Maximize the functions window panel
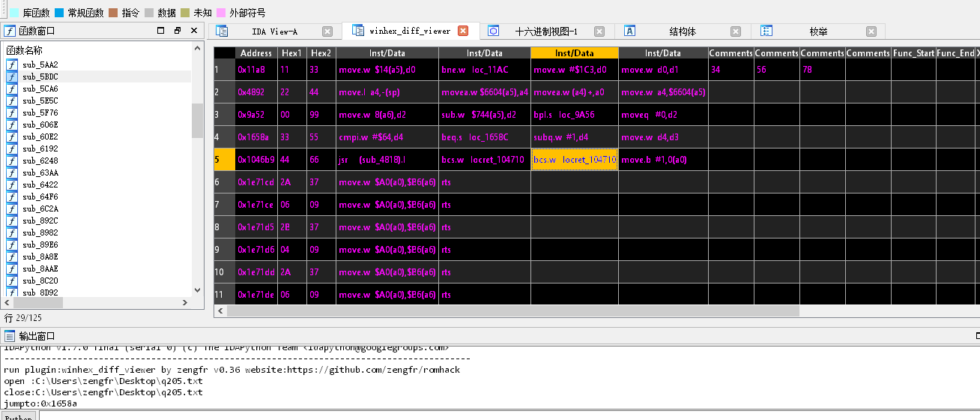Viewport: 980px width, 420px height. click(x=160, y=31)
